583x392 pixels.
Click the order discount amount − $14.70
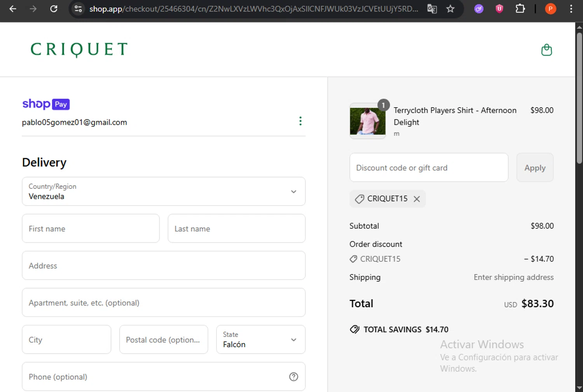coord(539,259)
